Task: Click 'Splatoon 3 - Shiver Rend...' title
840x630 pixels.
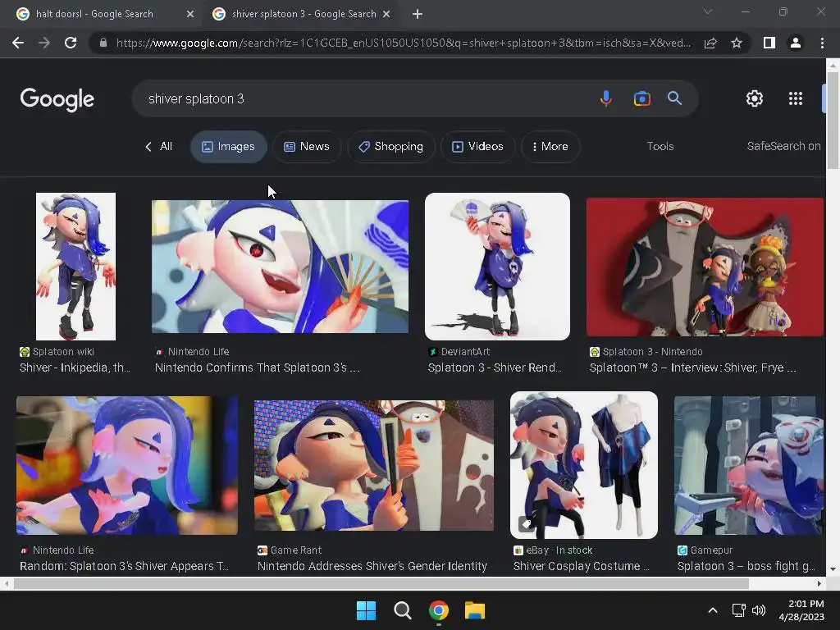Action: (495, 367)
